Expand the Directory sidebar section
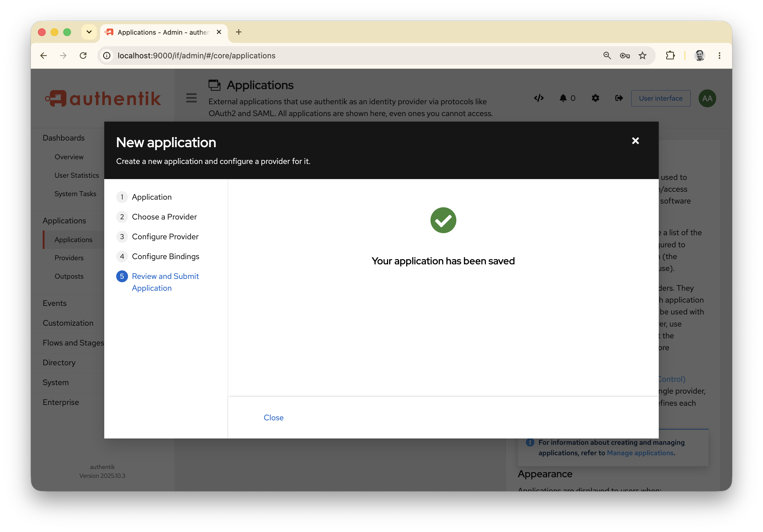The width and height of the screenshot is (763, 532). click(59, 363)
